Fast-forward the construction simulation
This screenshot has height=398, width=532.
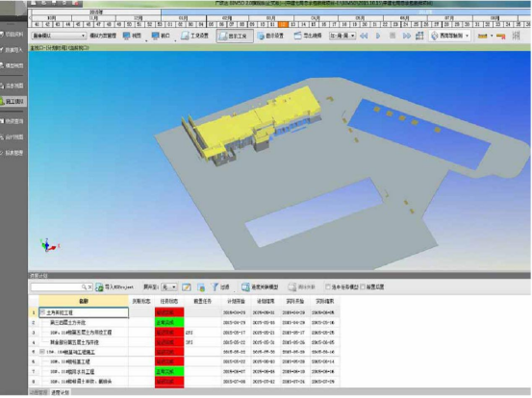(x=407, y=36)
